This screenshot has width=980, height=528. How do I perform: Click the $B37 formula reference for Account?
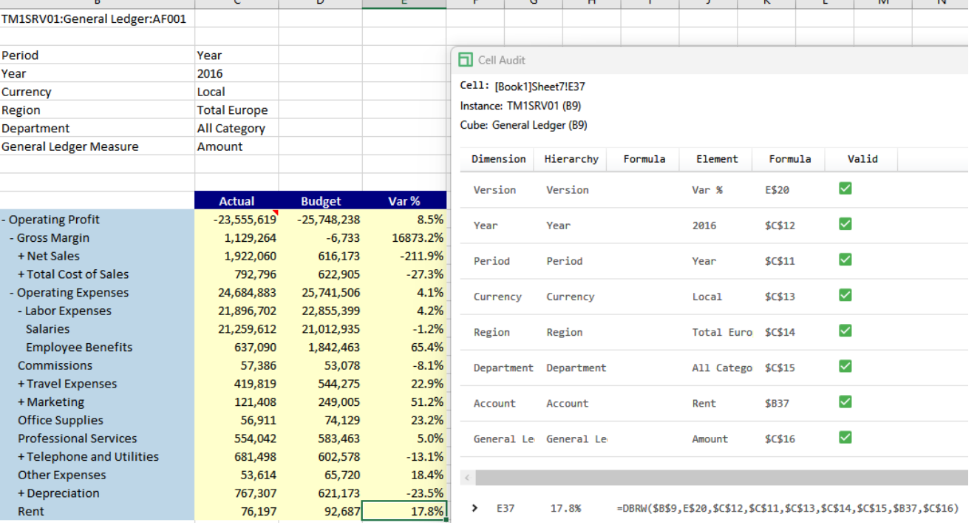(x=777, y=403)
